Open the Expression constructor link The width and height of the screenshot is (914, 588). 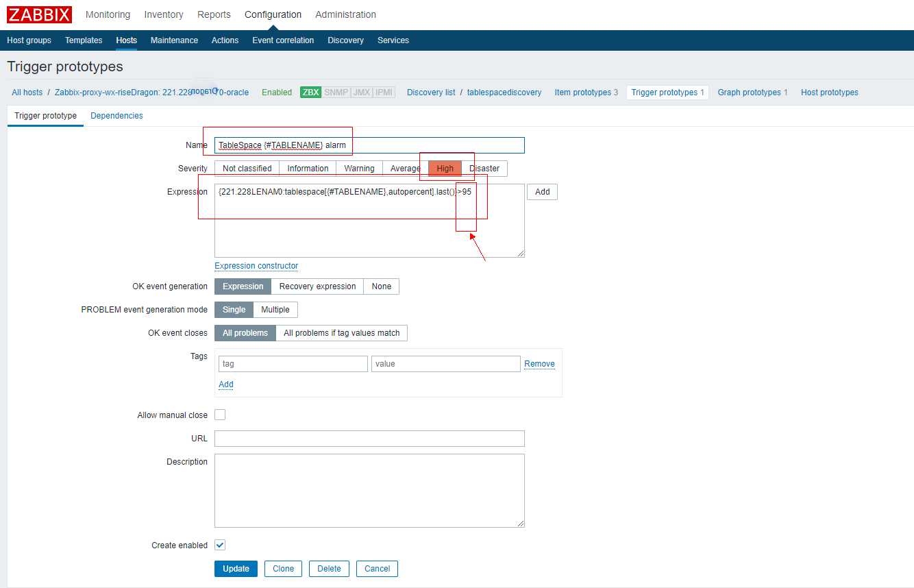point(256,266)
